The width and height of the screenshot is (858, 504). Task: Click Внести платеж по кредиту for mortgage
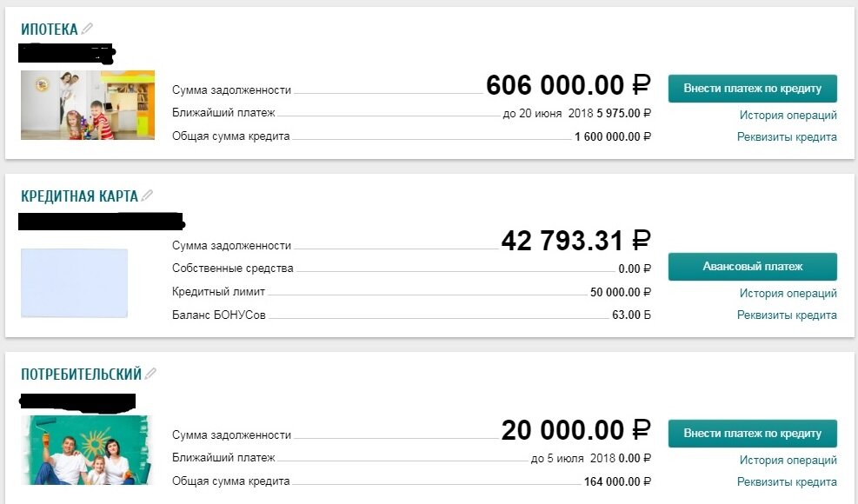(x=753, y=89)
